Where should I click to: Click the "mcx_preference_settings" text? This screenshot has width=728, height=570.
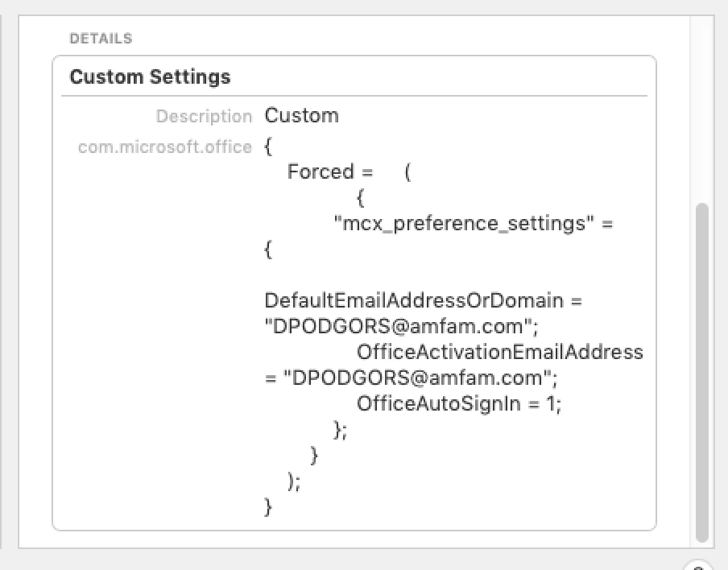(464, 224)
